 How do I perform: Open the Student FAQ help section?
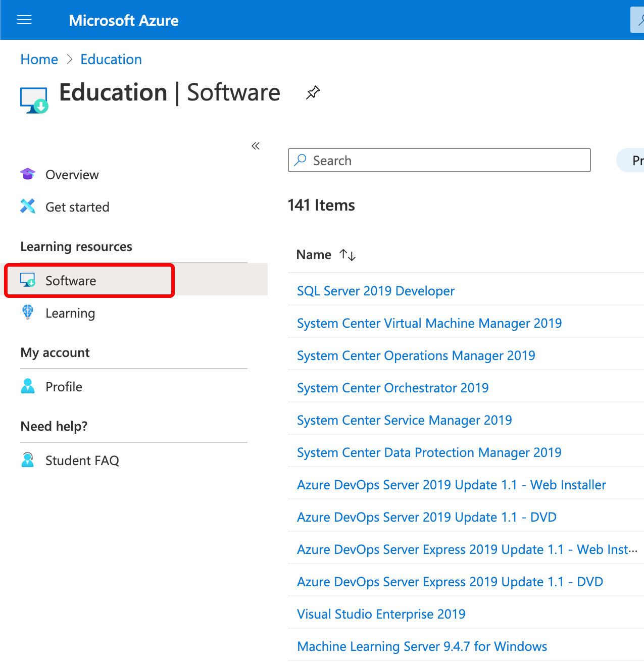click(82, 460)
